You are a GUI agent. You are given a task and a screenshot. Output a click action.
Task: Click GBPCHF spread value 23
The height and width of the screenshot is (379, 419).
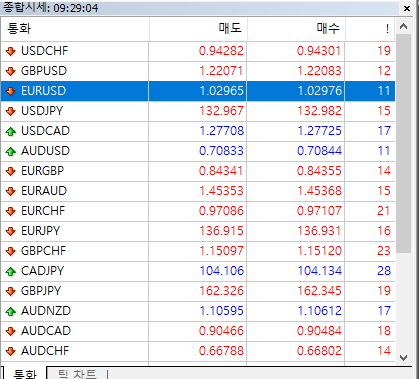click(384, 251)
